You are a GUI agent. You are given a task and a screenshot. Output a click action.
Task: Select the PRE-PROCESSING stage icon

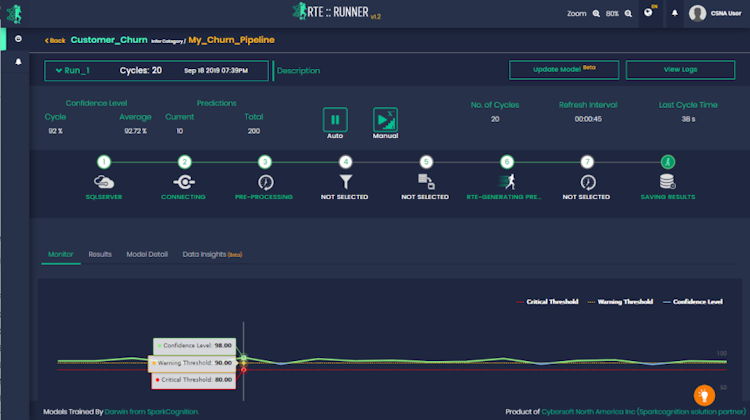coord(265,182)
